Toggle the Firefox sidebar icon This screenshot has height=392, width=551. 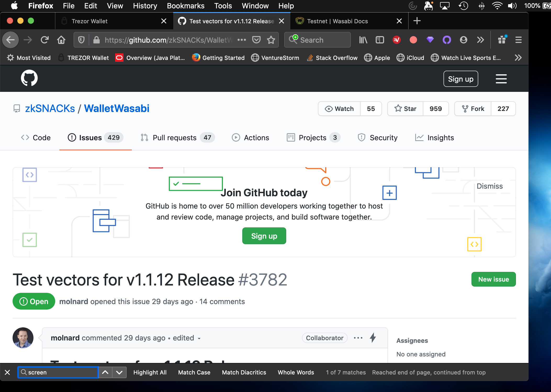click(x=380, y=40)
